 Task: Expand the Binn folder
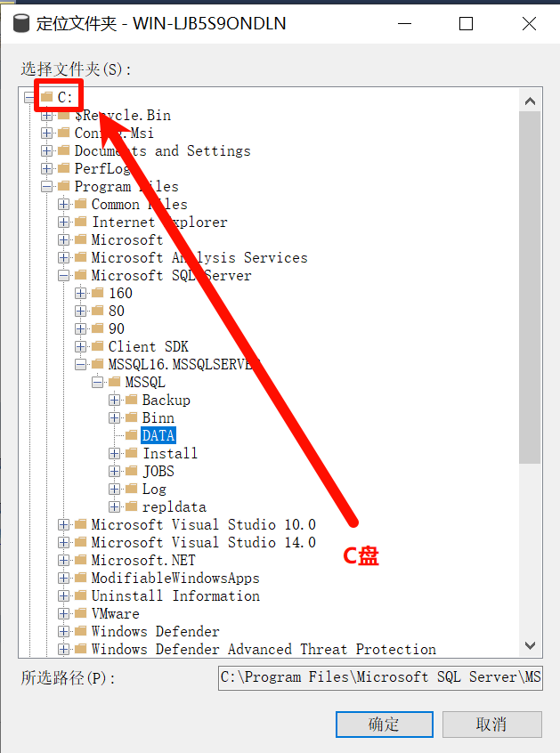click(114, 417)
